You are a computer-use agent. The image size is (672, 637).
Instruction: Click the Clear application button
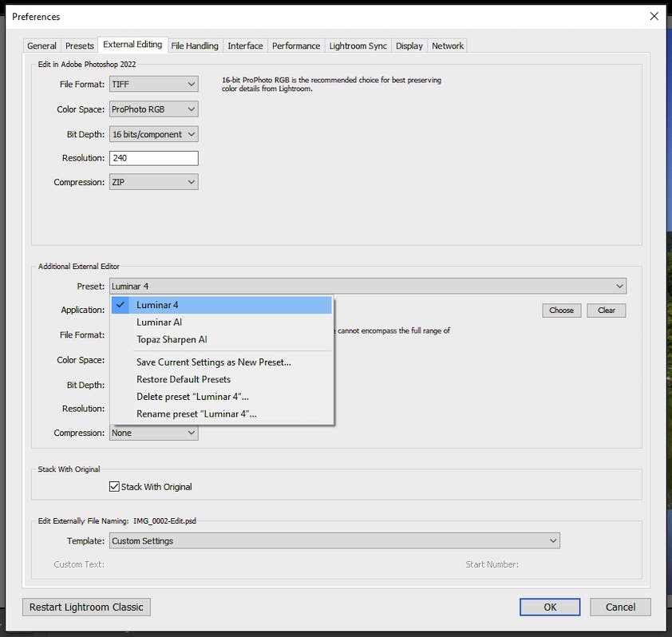click(607, 310)
